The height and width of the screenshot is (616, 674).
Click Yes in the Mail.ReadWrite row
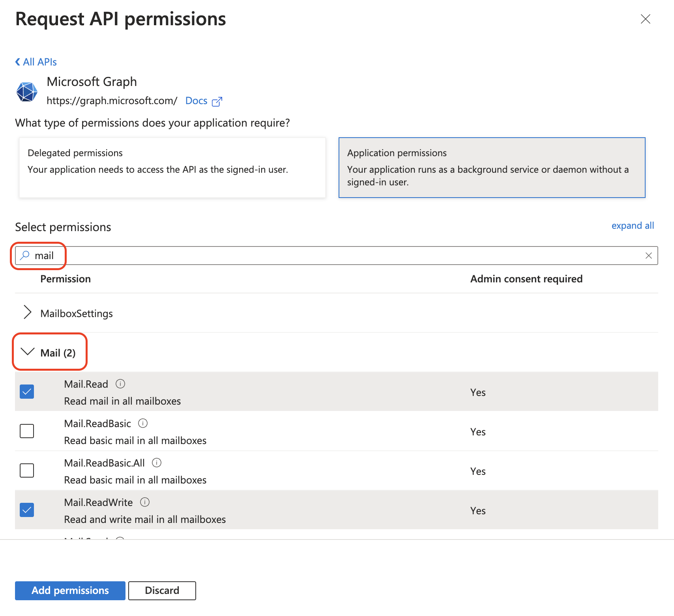(x=478, y=511)
